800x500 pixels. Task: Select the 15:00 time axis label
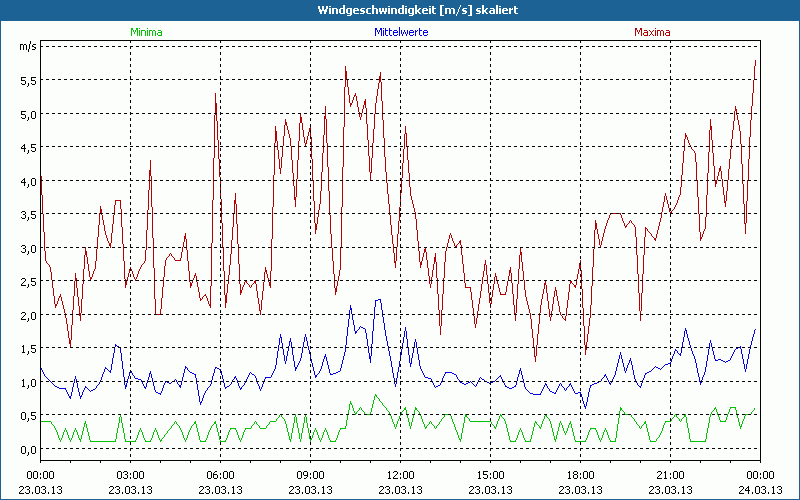(490, 474)
